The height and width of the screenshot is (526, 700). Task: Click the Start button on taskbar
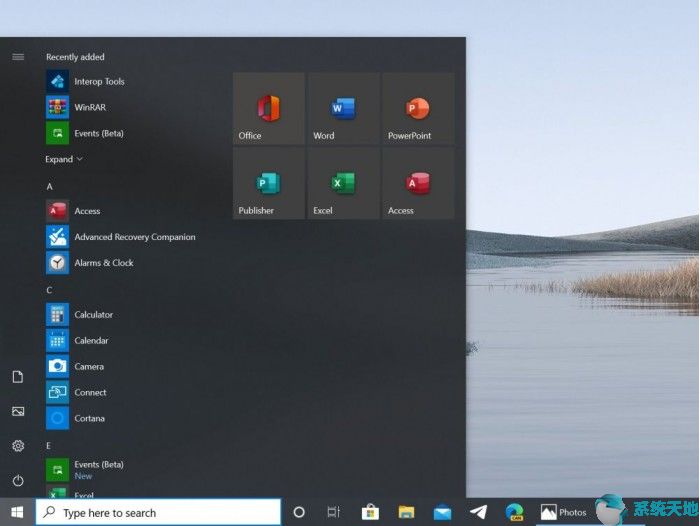pos(17,512)
